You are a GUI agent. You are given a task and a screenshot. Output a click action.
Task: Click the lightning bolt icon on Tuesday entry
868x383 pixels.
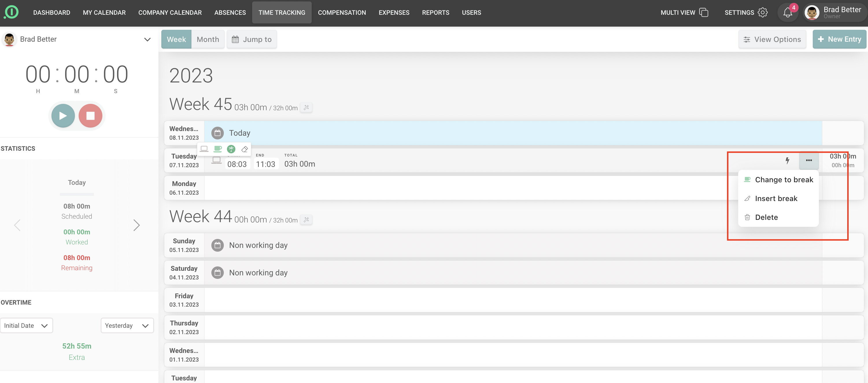click(787, 161)
